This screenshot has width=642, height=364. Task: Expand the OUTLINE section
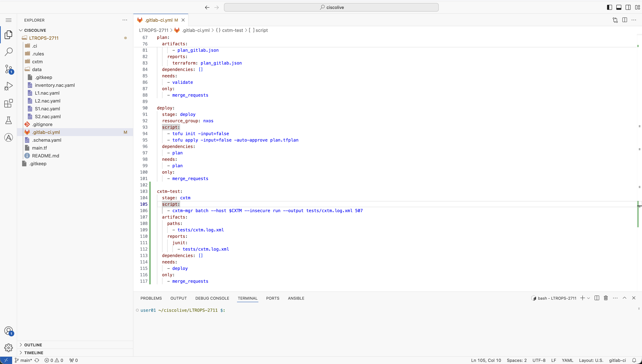(x=33, y=345)
